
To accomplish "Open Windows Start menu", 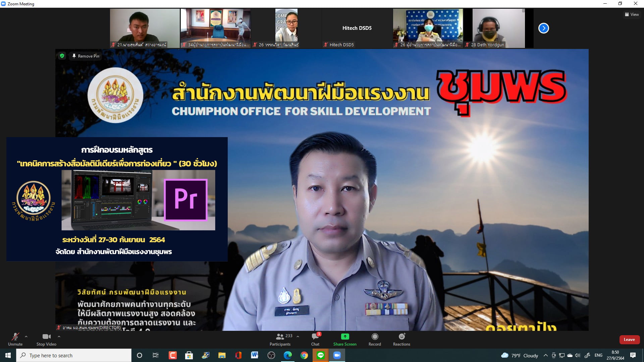I will pyautogui.click(x=8, y=355).
